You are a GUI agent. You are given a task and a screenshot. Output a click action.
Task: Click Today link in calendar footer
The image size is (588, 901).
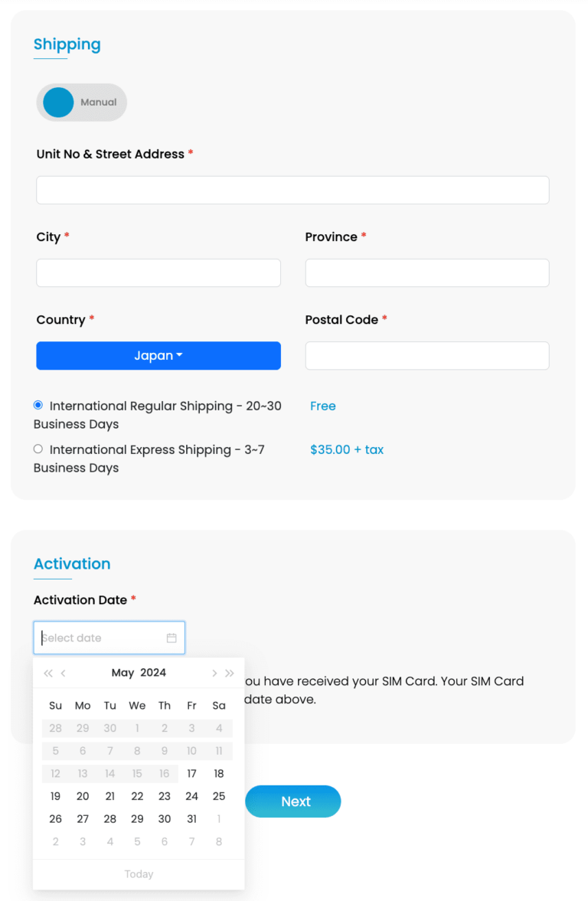139,874
